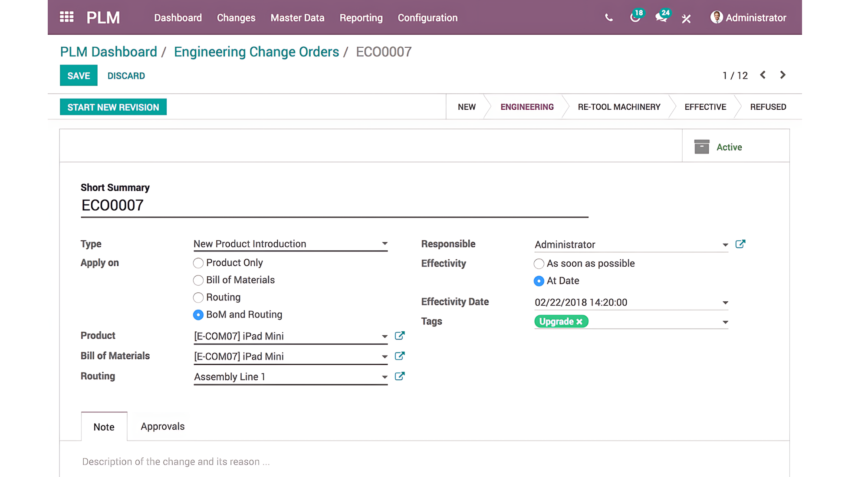Open the apps grid menu icon
868x477 pixels.
click(66, 17)
